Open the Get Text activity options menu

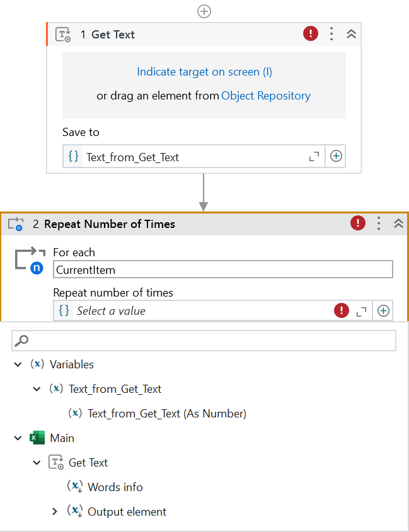[331, 34]
